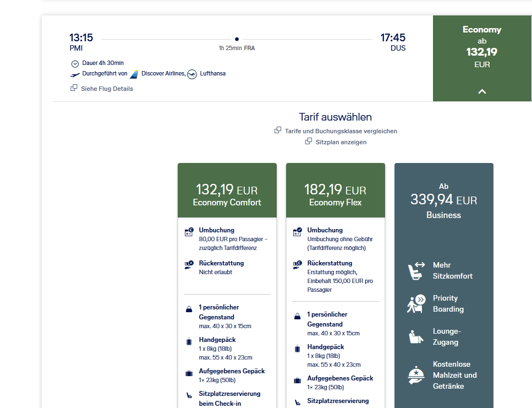Click Sitzplatzreservierung beim Check-in text

pos(230,399)
